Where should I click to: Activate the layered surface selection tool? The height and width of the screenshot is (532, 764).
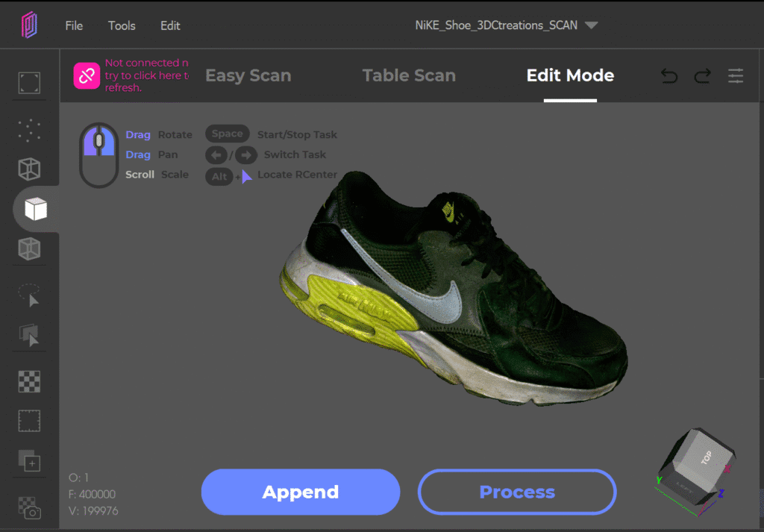[x=29, y=336]
